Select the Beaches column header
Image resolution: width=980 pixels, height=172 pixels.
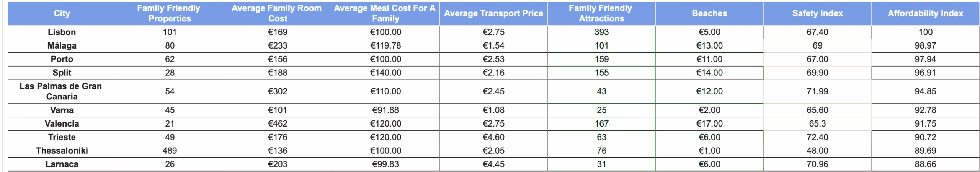point(709,13)
